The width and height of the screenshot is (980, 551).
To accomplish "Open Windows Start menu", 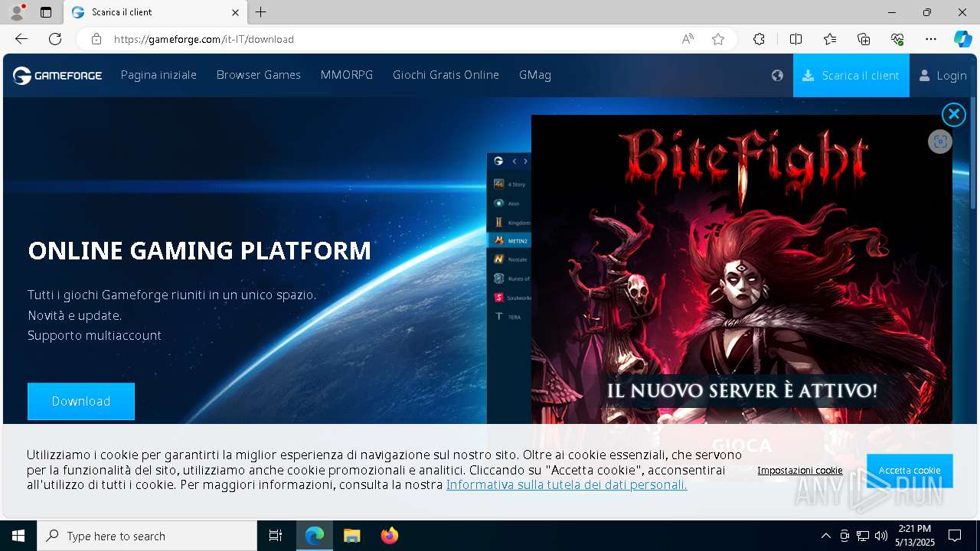I will pyautogui.click(x=18, y=536).
